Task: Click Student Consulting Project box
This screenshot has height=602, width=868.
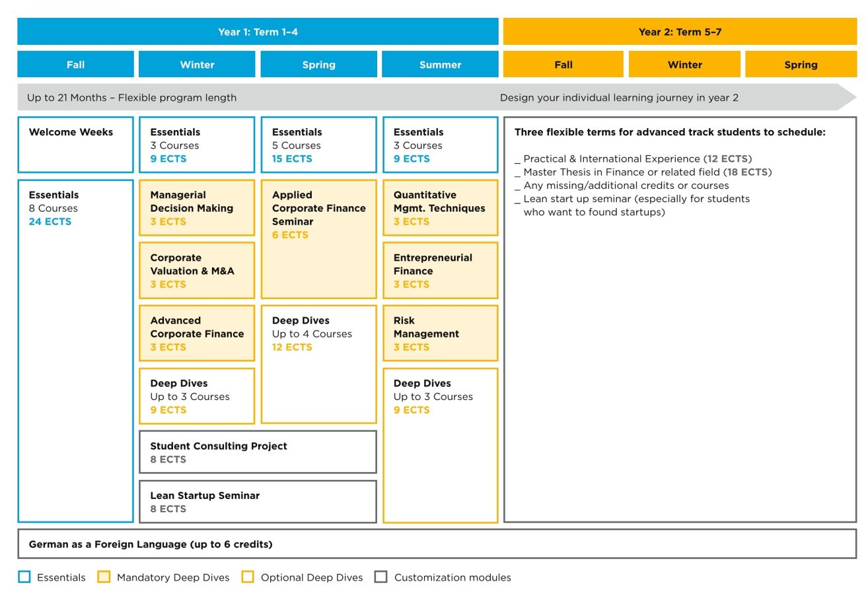Action: tap(258, 452)
